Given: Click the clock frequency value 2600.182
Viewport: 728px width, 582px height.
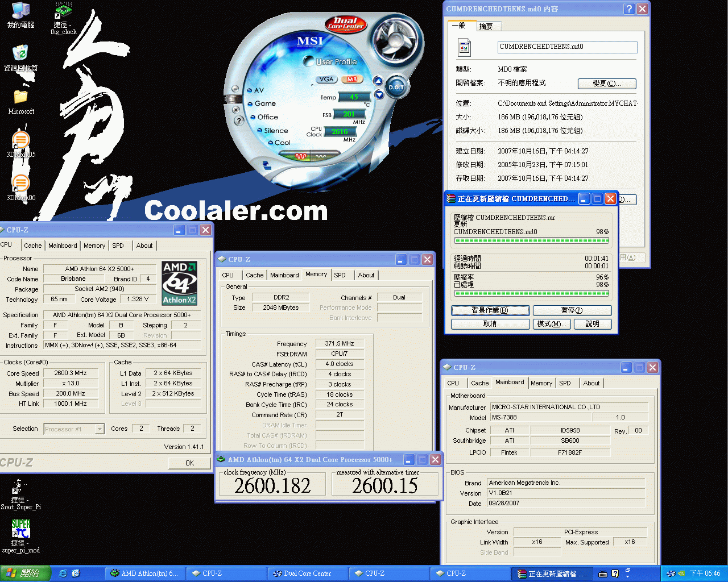Looking at the screenshot, I should click(x=272, y=485).
